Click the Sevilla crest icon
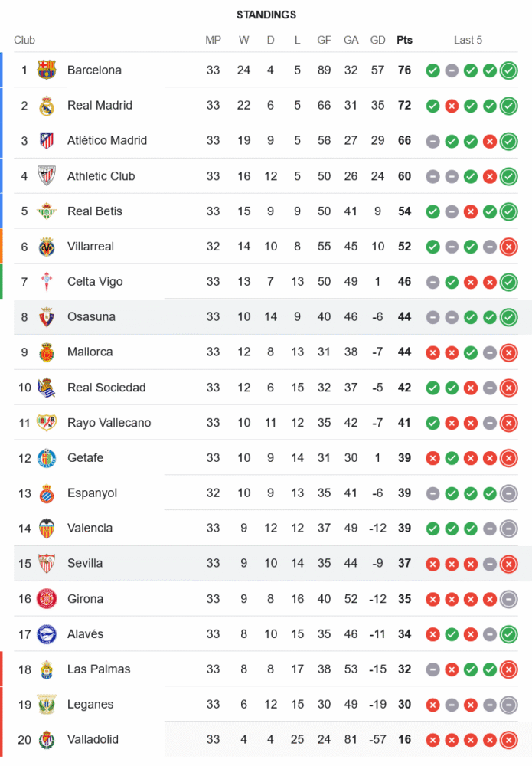The image size is (532, 766). coord(47,564)
